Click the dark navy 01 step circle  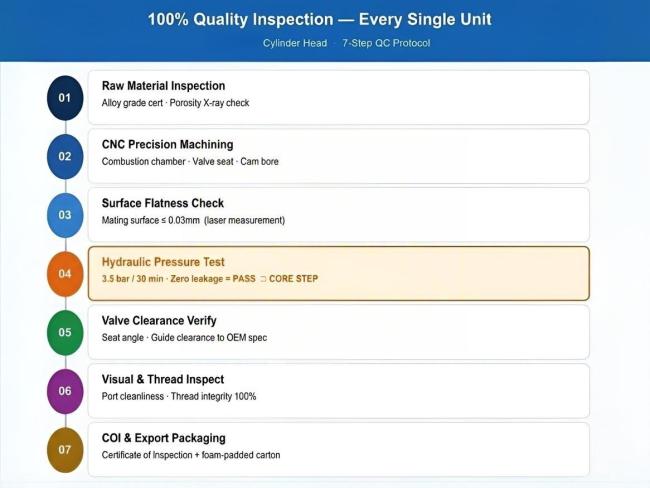point(65,98)
